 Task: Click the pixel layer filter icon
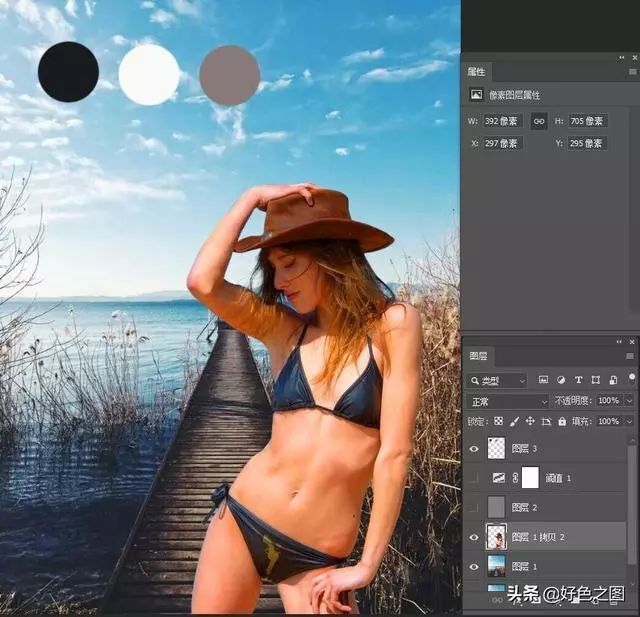point(543,380)
